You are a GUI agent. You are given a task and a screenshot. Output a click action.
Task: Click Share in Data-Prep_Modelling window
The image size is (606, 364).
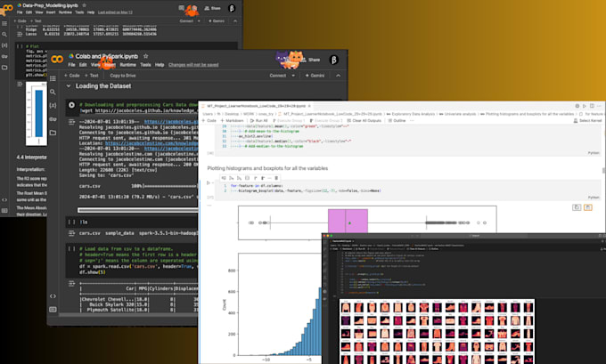(x=213, y=8)
